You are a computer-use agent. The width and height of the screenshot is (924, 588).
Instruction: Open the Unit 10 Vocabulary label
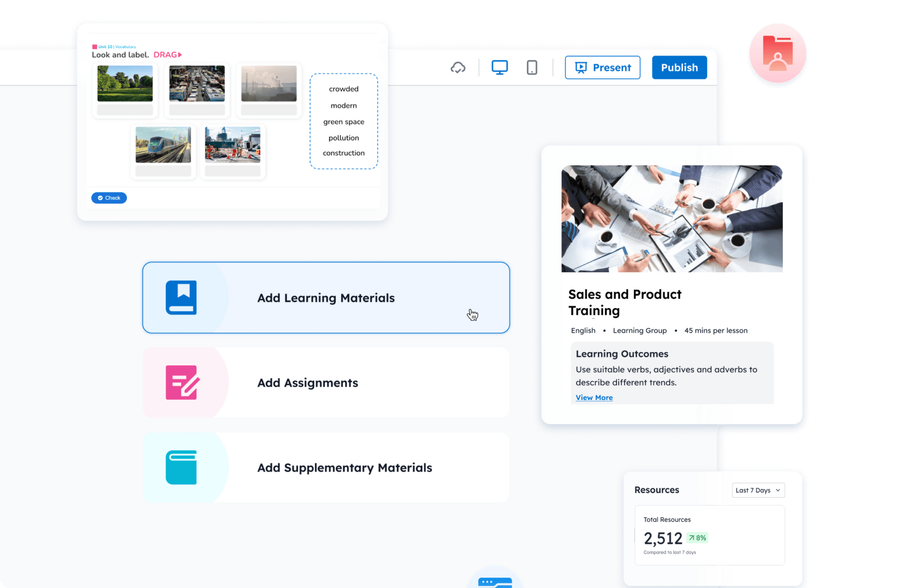pos(114,47)
